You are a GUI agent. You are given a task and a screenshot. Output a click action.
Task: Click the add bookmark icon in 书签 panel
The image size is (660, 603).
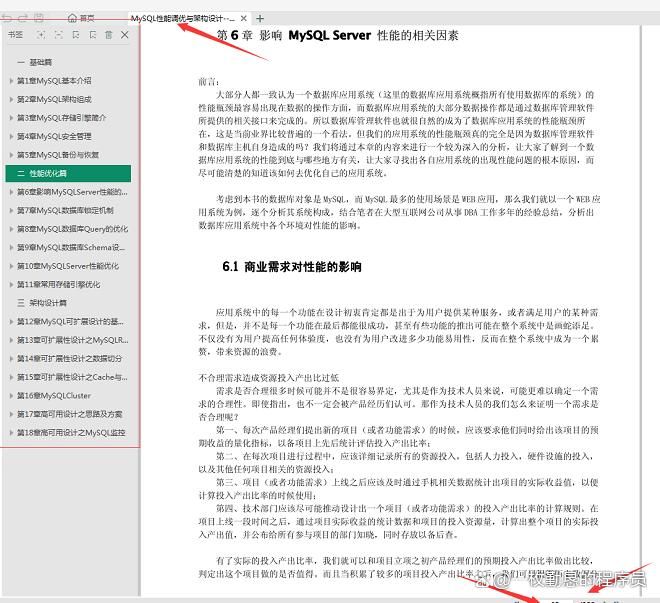76,35
